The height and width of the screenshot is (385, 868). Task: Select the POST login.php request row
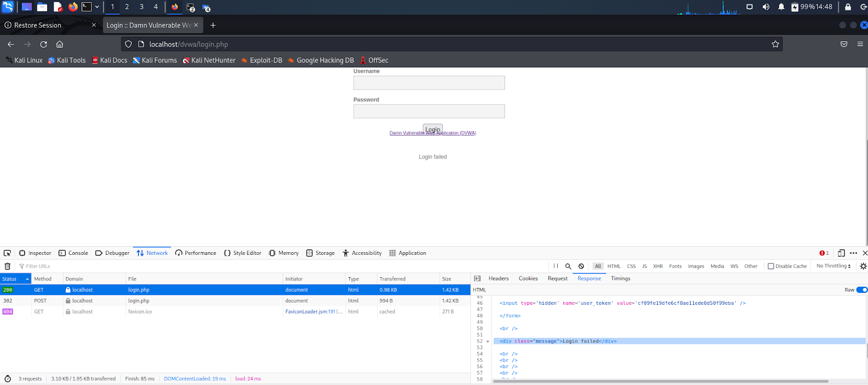235,301
